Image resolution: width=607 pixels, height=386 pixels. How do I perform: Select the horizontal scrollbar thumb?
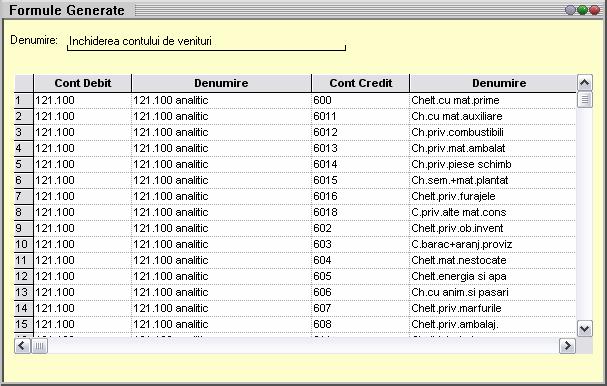tap(39, 345)
